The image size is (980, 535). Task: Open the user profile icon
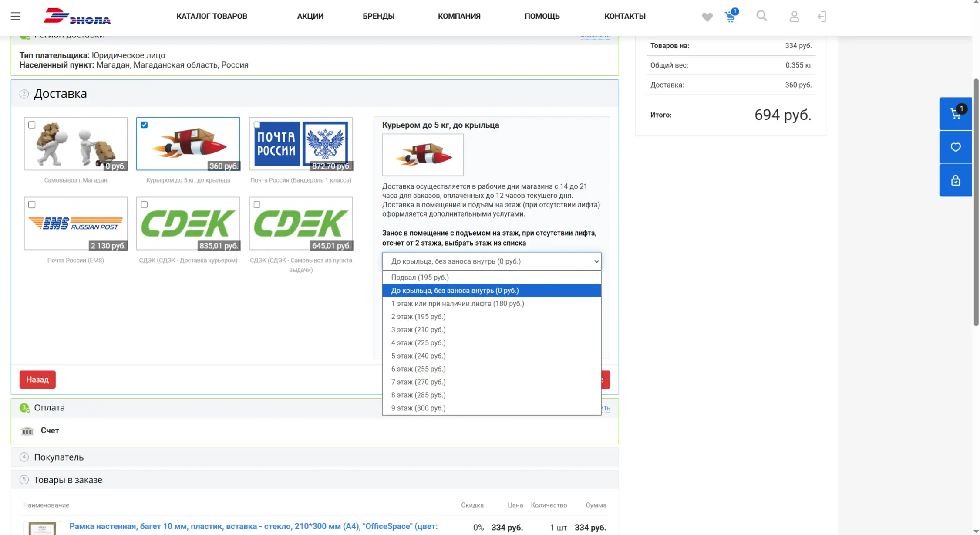[794, 17]
